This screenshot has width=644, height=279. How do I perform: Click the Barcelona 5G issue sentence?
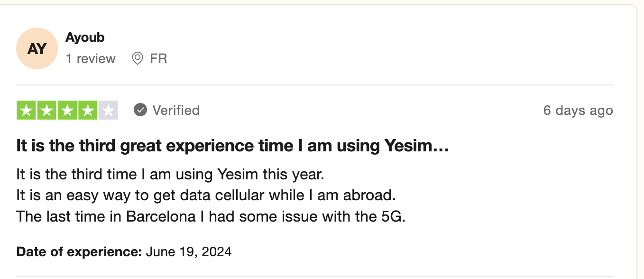tap(211, 216)
